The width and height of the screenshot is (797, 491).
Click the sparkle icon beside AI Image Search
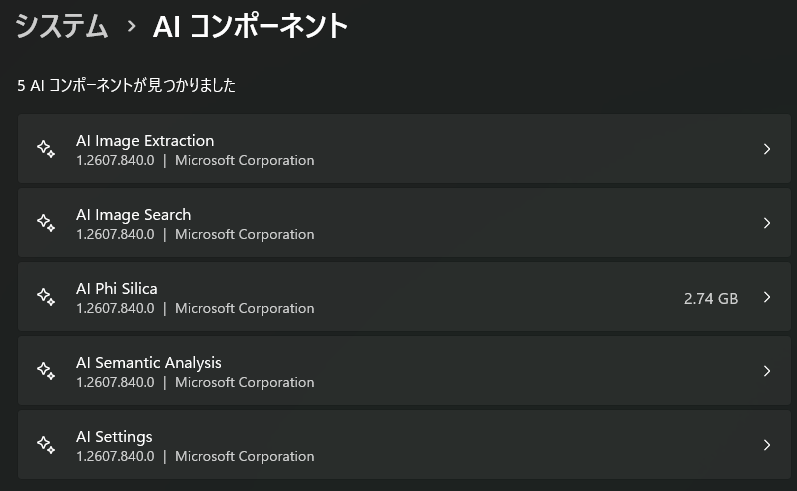(46, 223)
